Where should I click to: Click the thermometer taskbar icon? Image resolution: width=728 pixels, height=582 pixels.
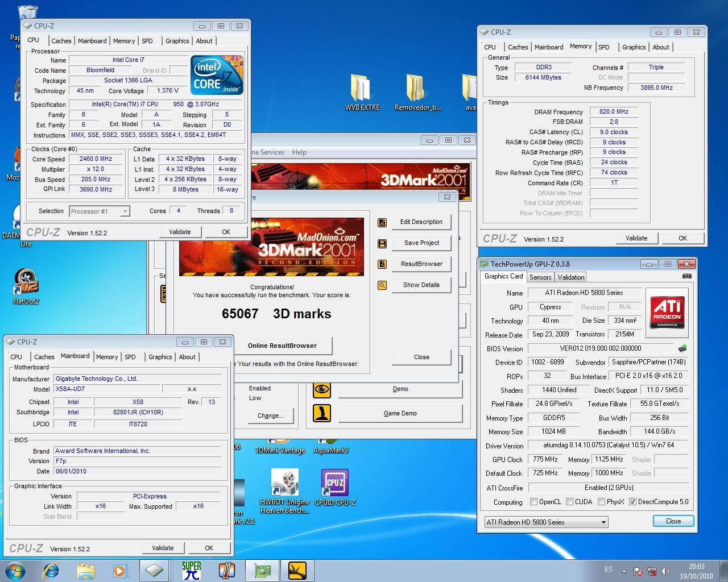pos(226,571)
